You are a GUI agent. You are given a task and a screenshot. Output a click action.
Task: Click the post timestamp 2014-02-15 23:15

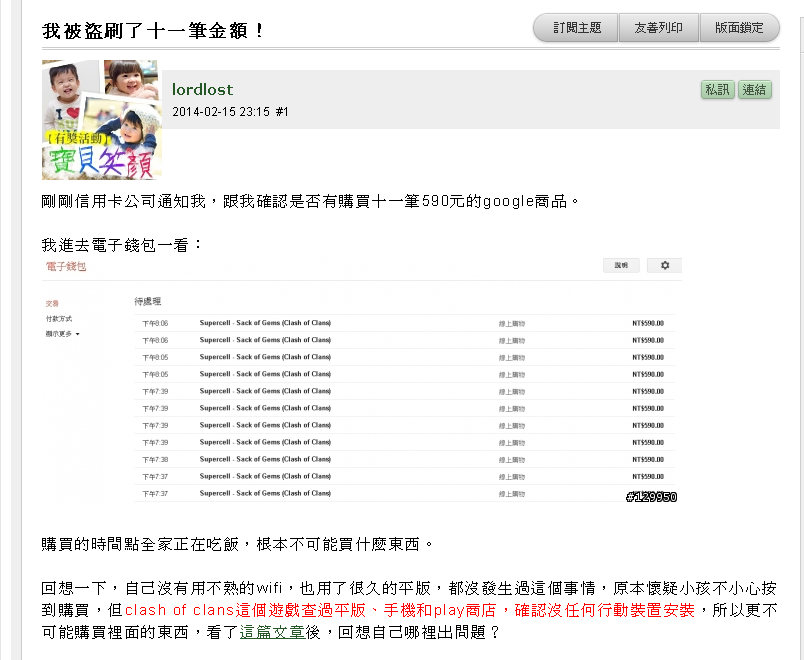coord(221,112)
